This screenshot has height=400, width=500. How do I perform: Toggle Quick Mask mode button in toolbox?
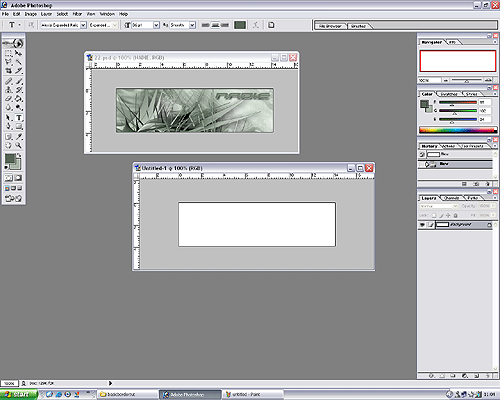pos(19,178)
